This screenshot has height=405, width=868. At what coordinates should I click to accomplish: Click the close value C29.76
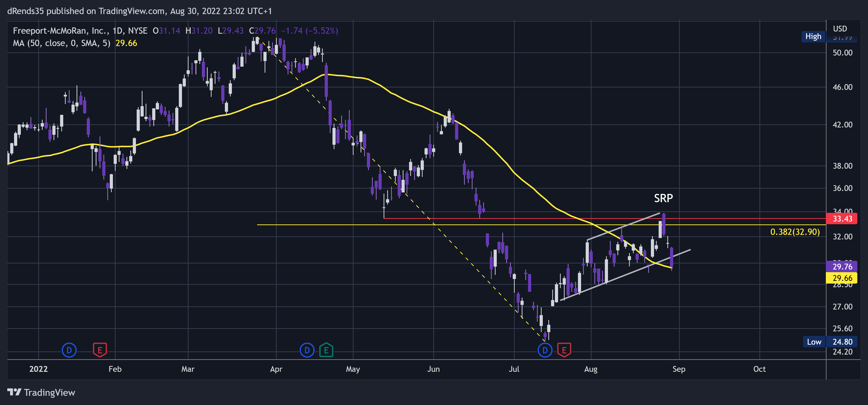point(262,31)
